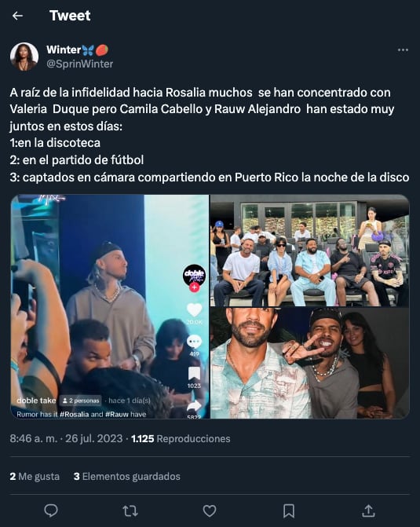Screen dimensions: 420x527
Task: Open the @SprinWinter handle link
Action: (79, 64)
